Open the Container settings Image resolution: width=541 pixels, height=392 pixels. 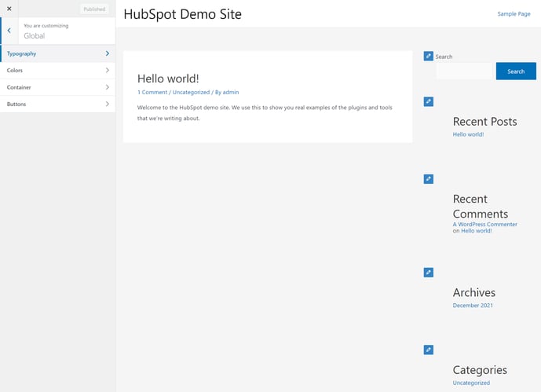(57, 87)
